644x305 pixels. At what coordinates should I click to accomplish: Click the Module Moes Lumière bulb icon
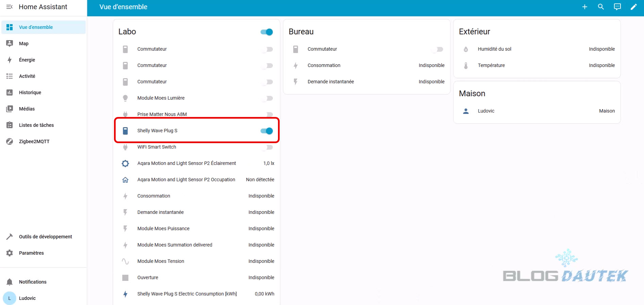tap(125, 98)
